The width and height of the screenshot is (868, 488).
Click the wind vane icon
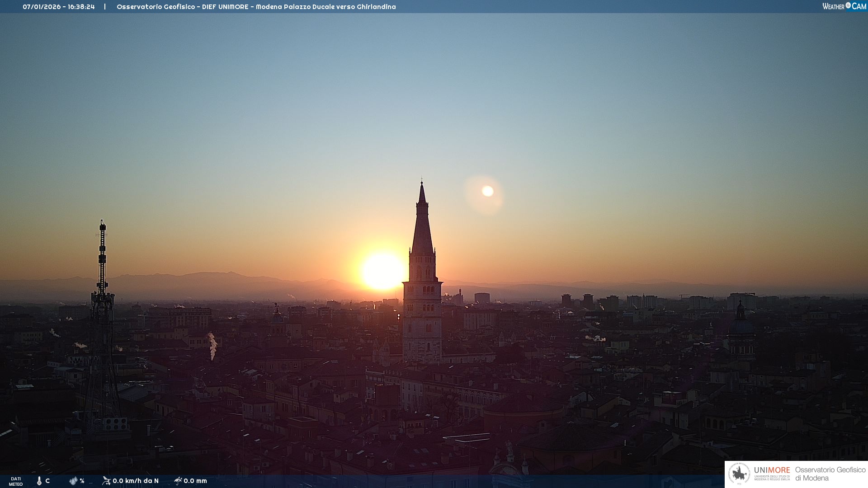(x=106, y=480)
